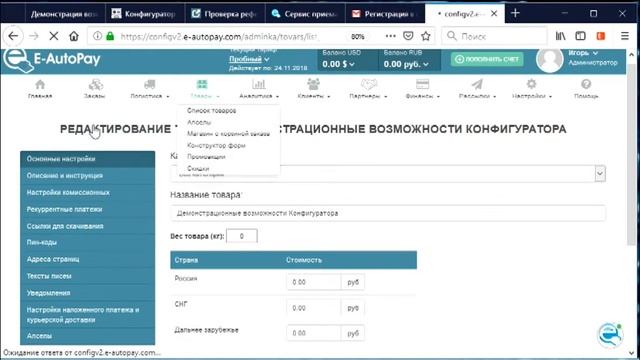Open the Помощь question mark icon
Viewport: 640px width, 360px height.
[x=586, y=84]
